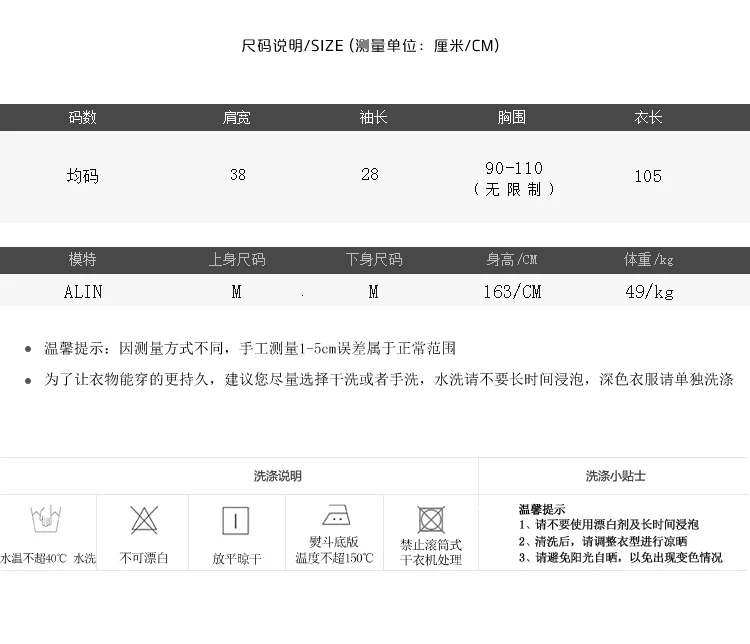Click the 肩宽 column header
Screen dimensions: 750x644
(x=236, y=117)
